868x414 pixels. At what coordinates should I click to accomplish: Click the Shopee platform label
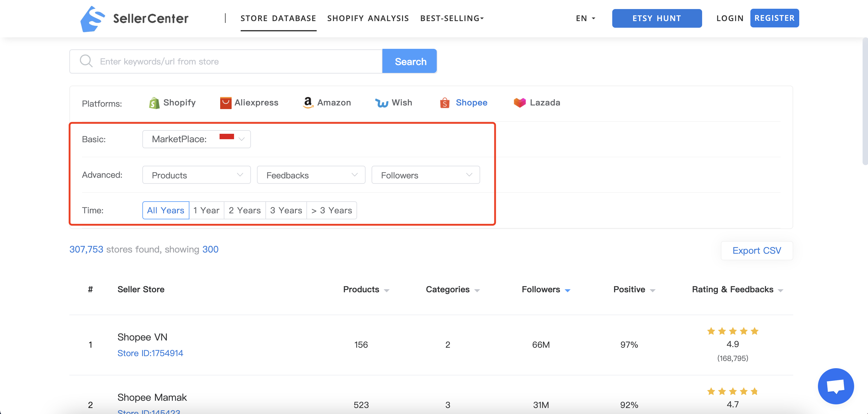tap(471, 103)
